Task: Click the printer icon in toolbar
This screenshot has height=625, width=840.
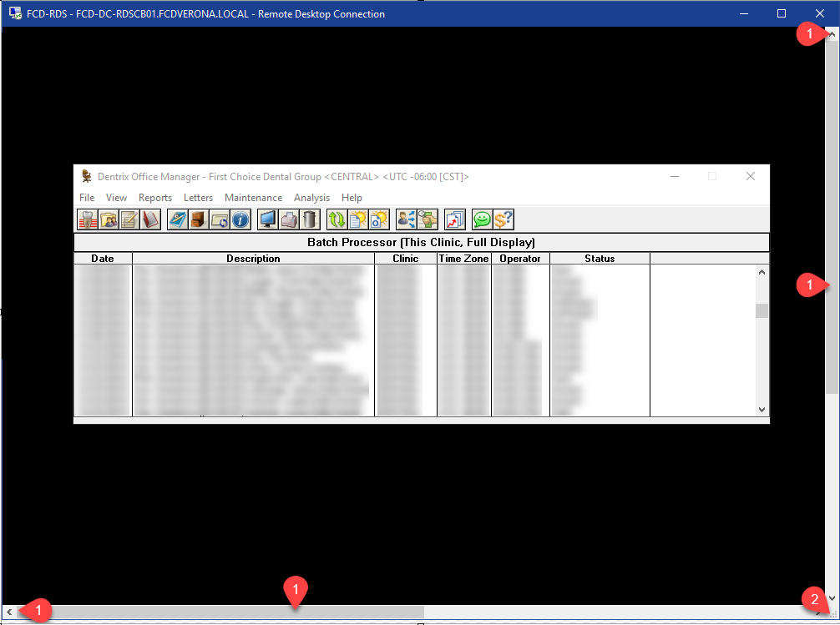Action: (x=289, y=219)
